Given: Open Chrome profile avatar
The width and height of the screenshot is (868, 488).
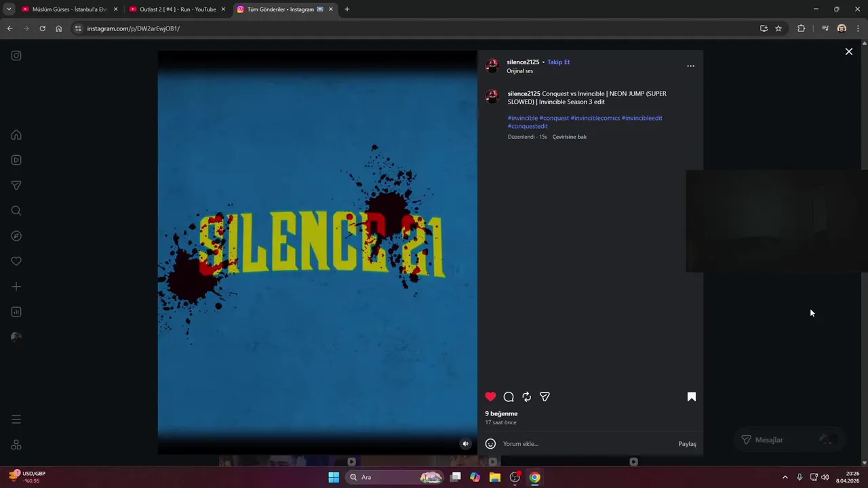Looking at the screenshot, I should point(842,28).
